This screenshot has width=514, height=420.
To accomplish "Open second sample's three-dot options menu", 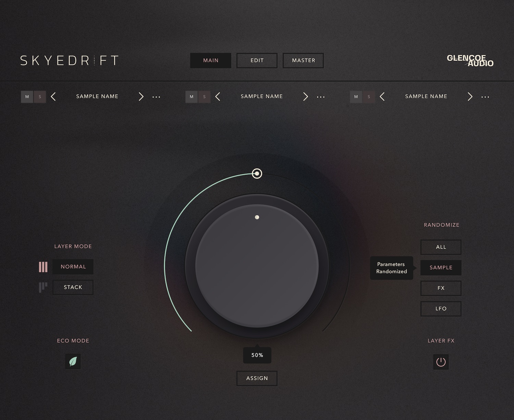I will [321, 97].
